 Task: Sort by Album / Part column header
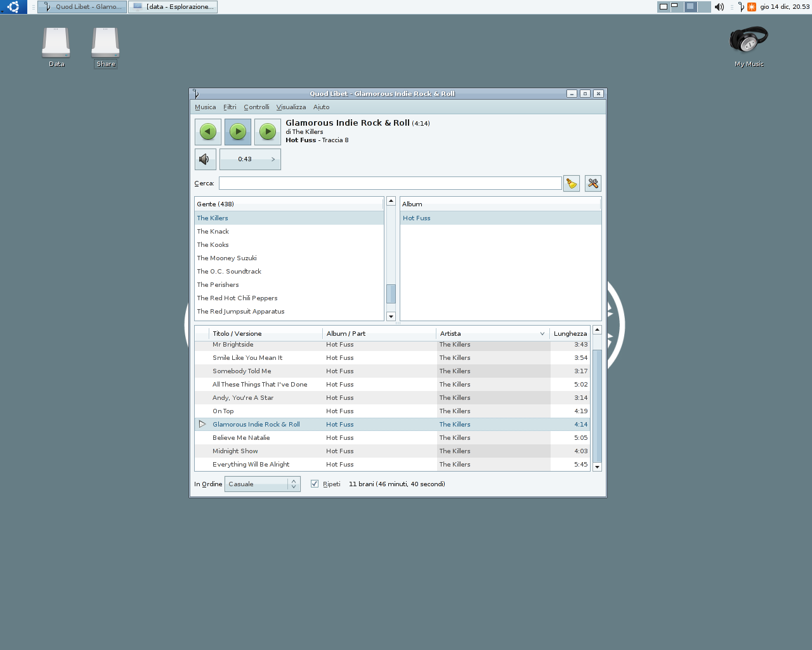point(379,333)
